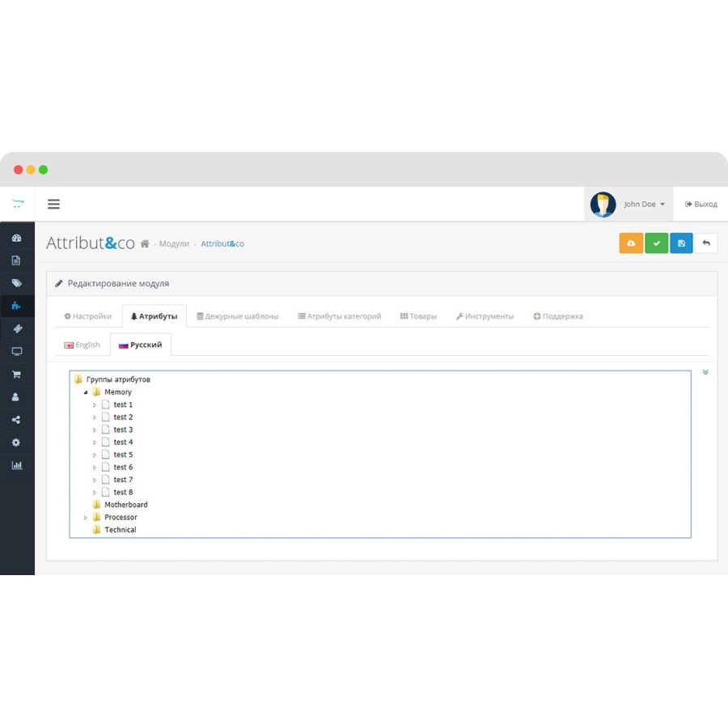This screenshot has height=728, width=728.
Task: Click the home icon in breadcrumb
Action: pyautogui.click(x=145, y=243)
